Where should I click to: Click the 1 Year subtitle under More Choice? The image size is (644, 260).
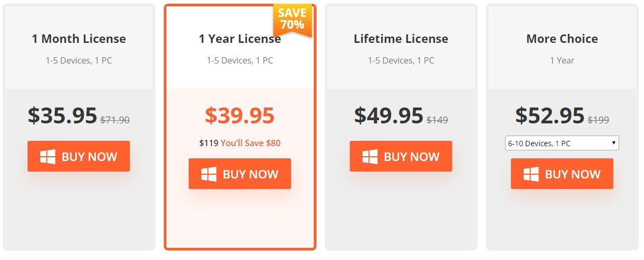point(562,60)
